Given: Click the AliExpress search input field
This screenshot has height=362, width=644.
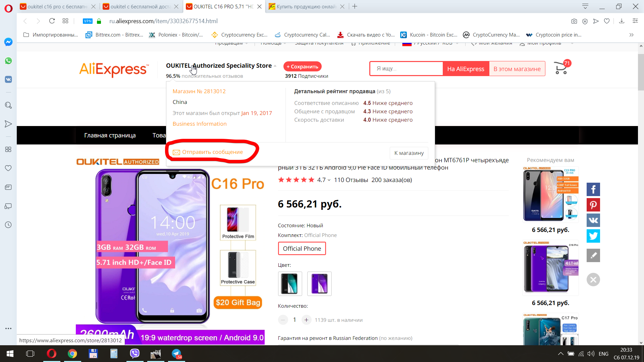Looking at the screenshot, I should pos(406,68).
